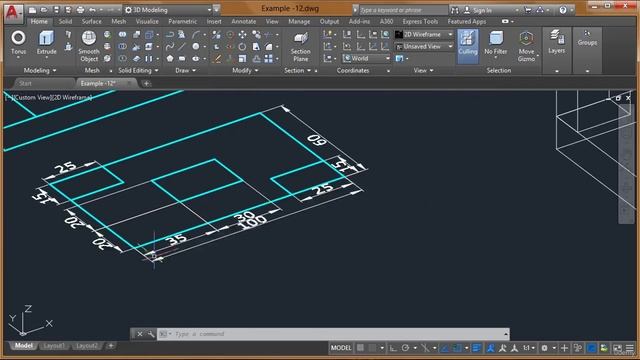This screenshot has width=640, height=360.
Task: Select the Rotate tool in Modify panel
Action: pyautogui.click(x=242, y=47)
